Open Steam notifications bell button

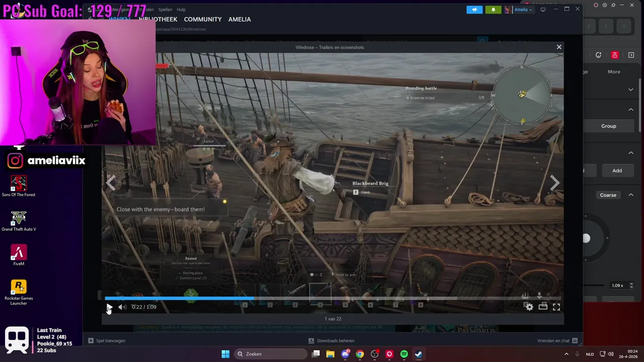click(x=493, y=10)
